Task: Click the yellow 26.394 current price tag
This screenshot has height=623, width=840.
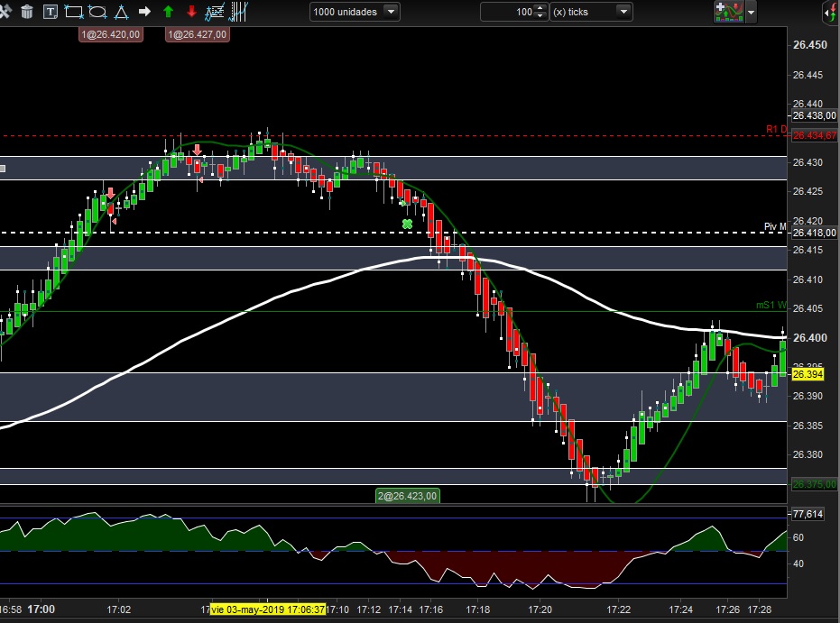Action: [808, 374]
